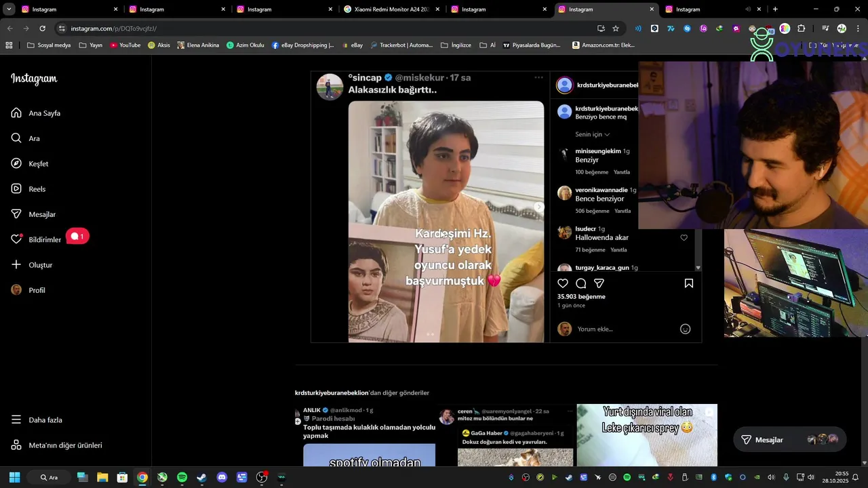Open miniseungiekim's profile

[597, 151]
